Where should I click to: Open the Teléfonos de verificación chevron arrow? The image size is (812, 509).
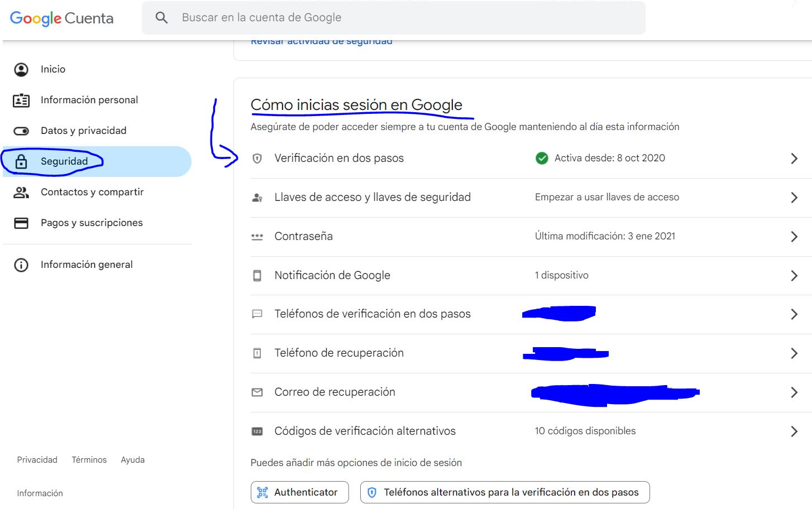pos(794,314)
